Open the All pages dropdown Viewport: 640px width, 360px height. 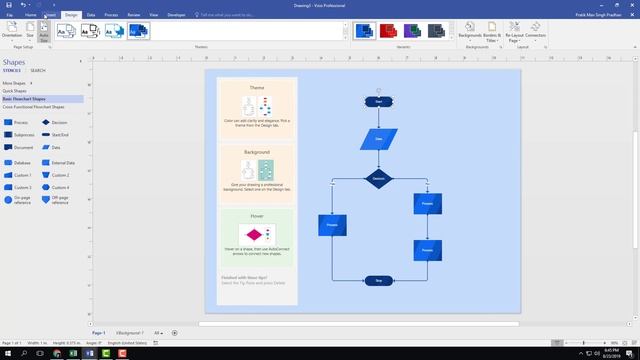(158, 333)
